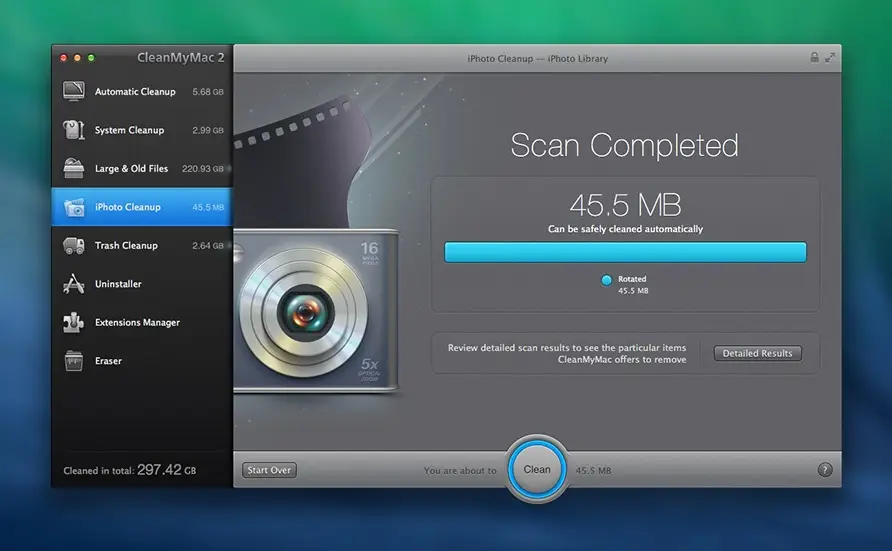
Task: Click the iPhoto Cleanup camera icon in the sidebar
Action: pos(74,207)
